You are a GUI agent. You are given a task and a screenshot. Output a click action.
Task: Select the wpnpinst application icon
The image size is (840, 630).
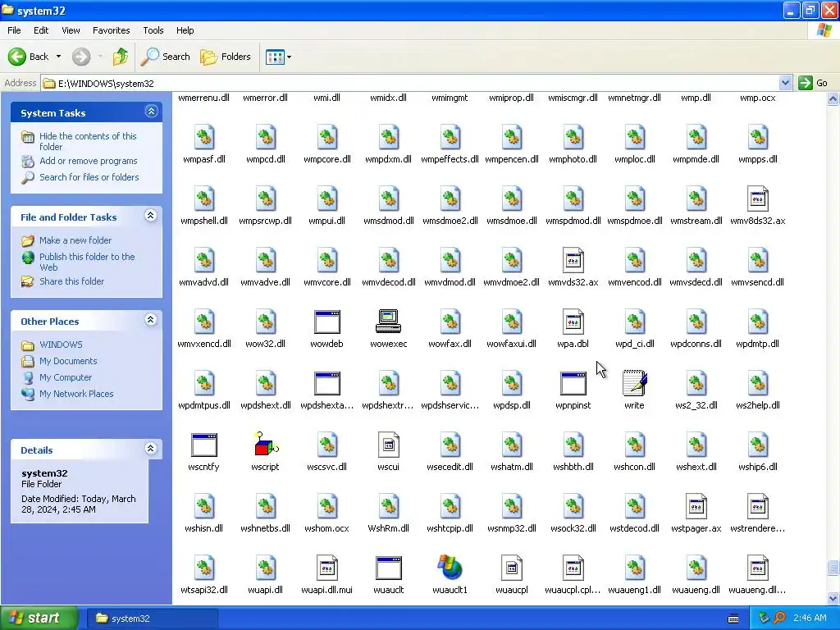tap(573, 384)
